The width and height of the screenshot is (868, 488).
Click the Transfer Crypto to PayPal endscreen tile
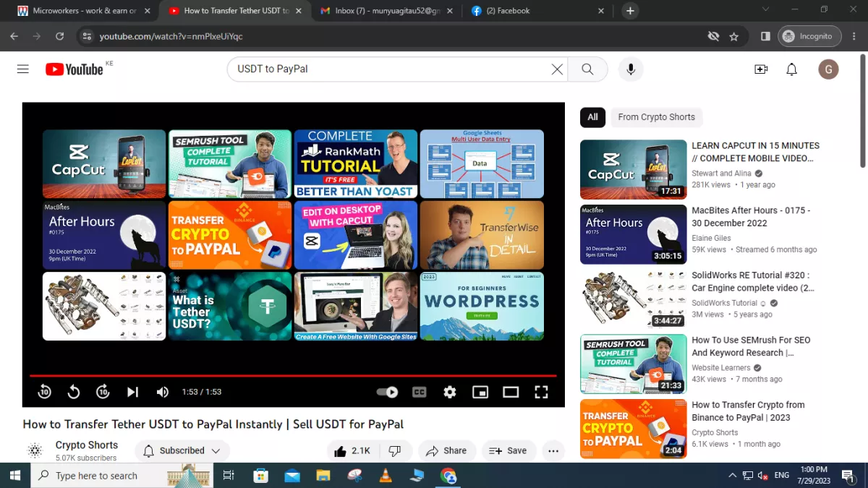[230, 235]
